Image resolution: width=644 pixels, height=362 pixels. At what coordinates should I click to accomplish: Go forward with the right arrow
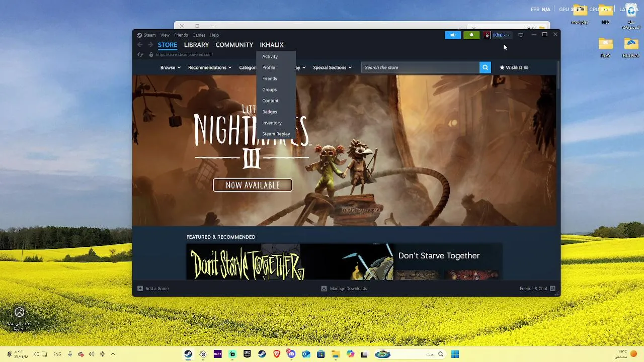click(150, 45)
